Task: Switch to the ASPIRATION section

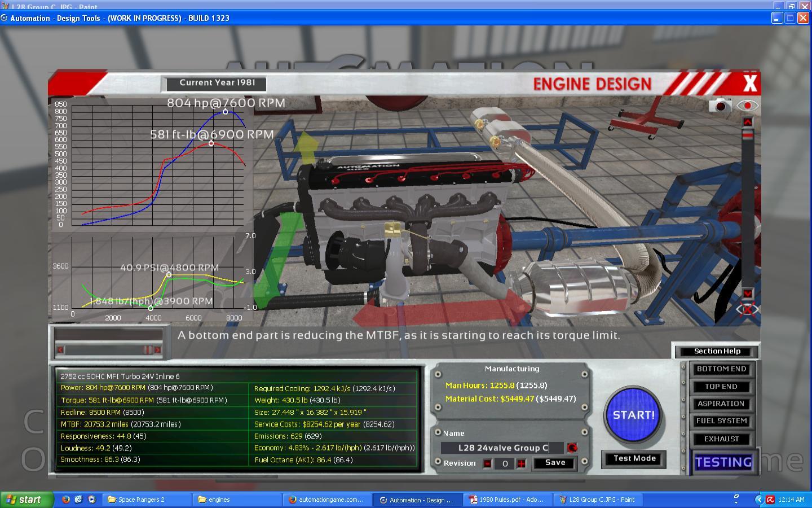Action: [x=721, y=404]
